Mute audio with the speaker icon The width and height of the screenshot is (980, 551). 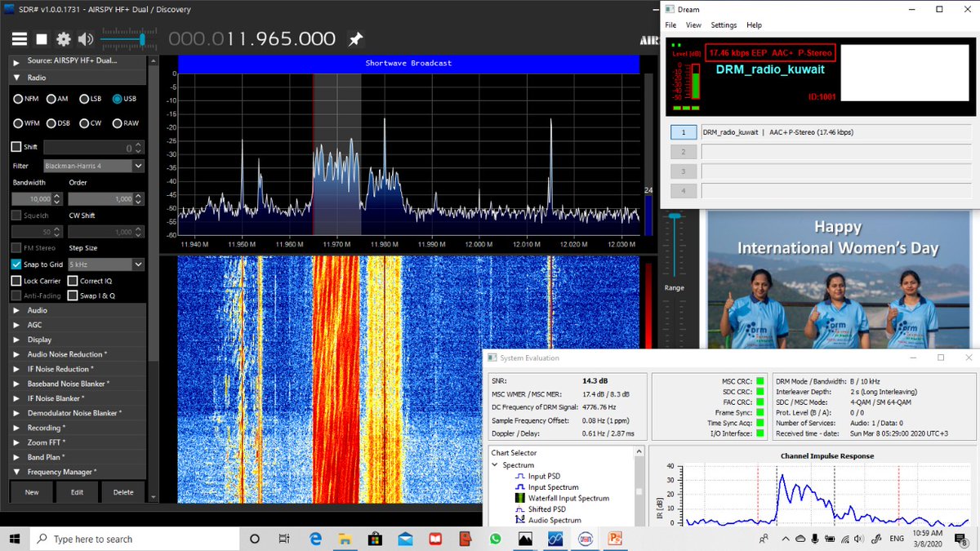(x=86, y=39)
